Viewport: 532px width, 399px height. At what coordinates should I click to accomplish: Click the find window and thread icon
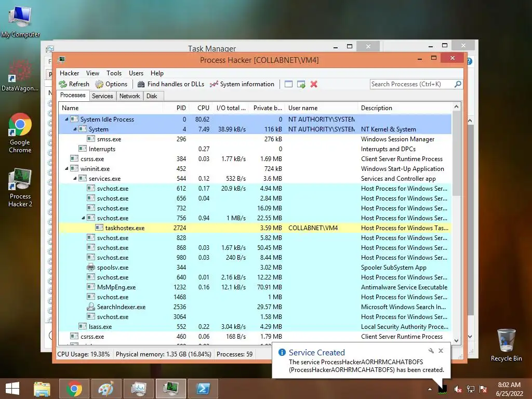[301, 84]
